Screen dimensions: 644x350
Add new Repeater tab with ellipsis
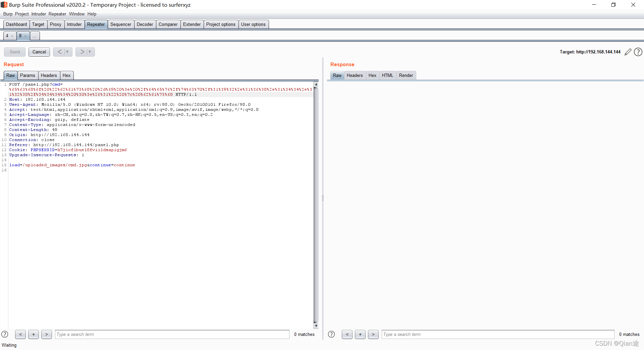coord(35,36)
